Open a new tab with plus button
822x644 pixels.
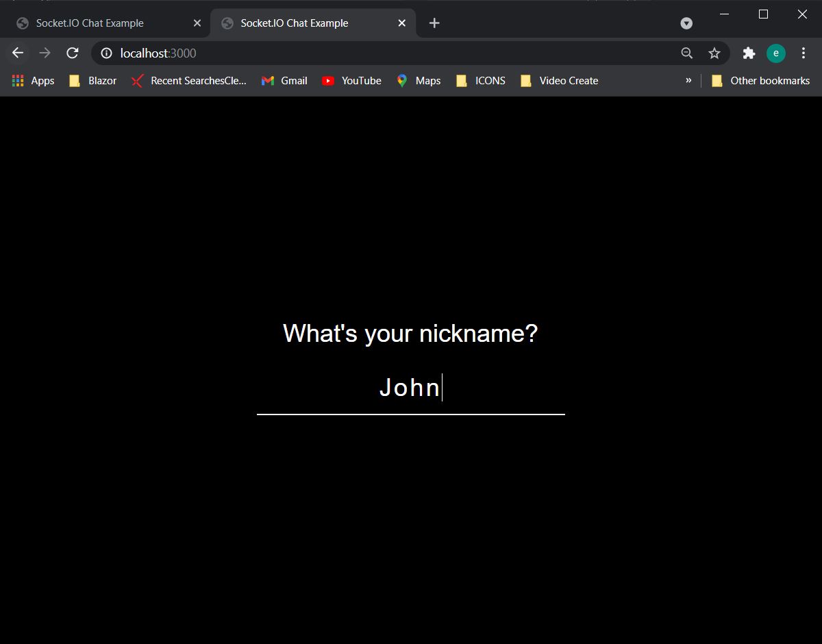pyautogui.click(x=434, y=23)
